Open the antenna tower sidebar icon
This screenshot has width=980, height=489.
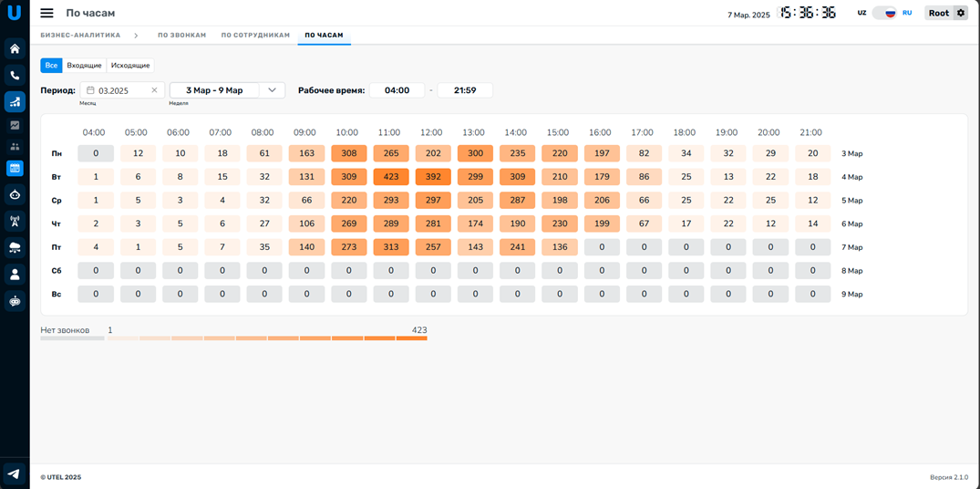(x=15, y=220)
